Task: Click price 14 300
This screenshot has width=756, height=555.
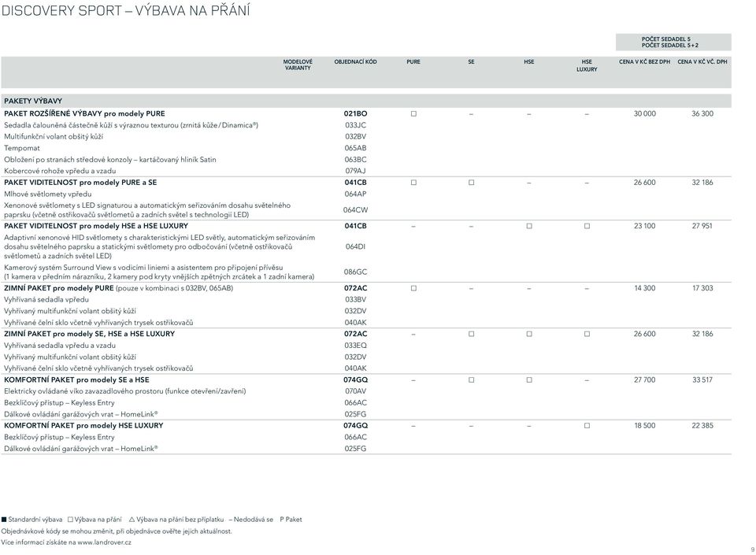Action: (x=645, y=288)
